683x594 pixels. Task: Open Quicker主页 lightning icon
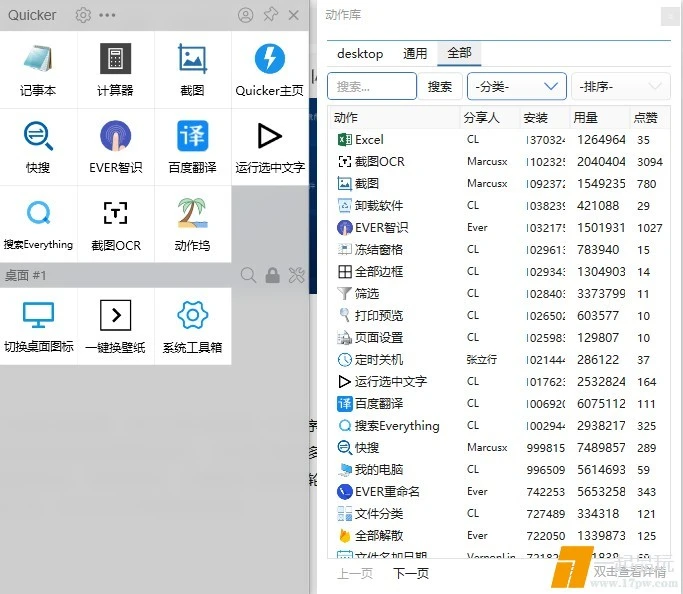(269, 69)
